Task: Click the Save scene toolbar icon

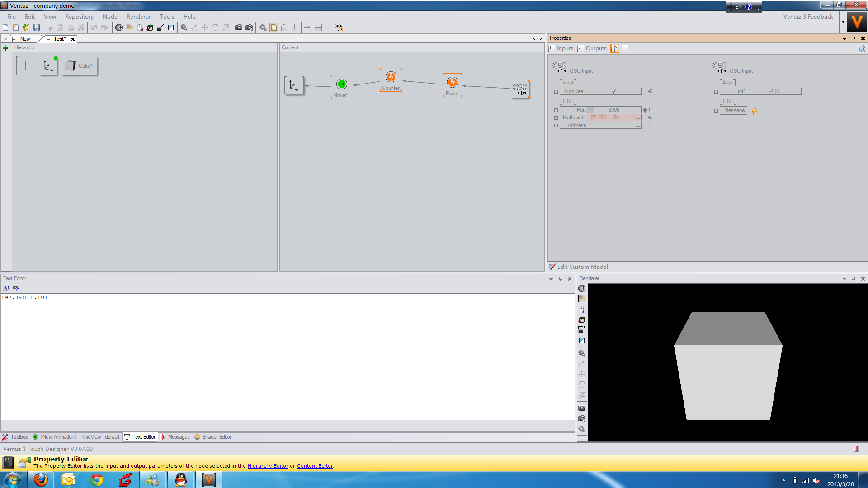Action: (37, 28)
